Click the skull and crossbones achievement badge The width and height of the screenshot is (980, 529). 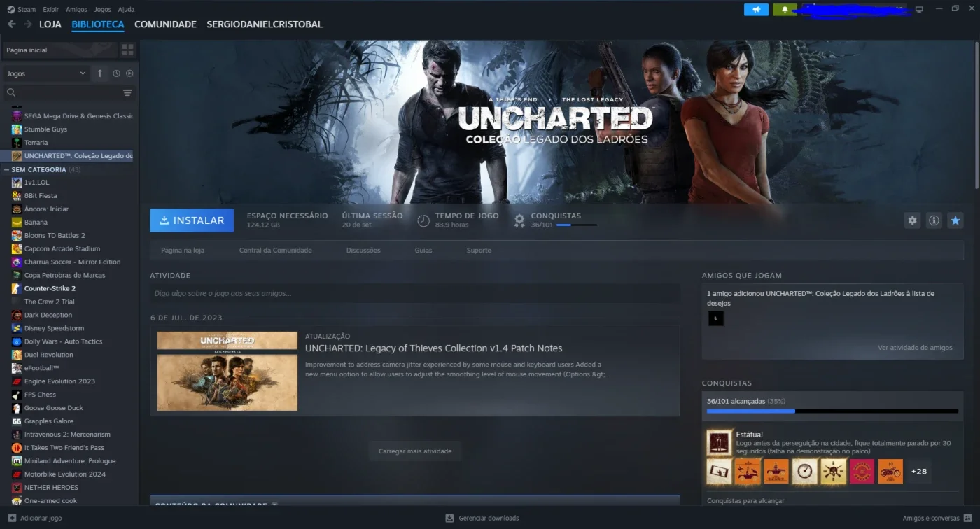tap(834, 471)
